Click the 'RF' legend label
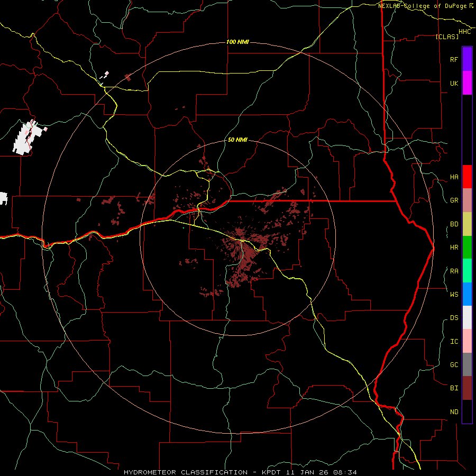The width and height of the screenshot is (476, 476). [x=454, y=59]
